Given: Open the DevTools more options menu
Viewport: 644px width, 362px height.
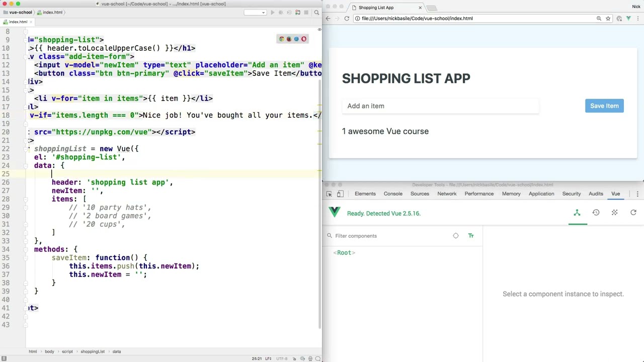Looking at the screenshot, I should [637, 194].
